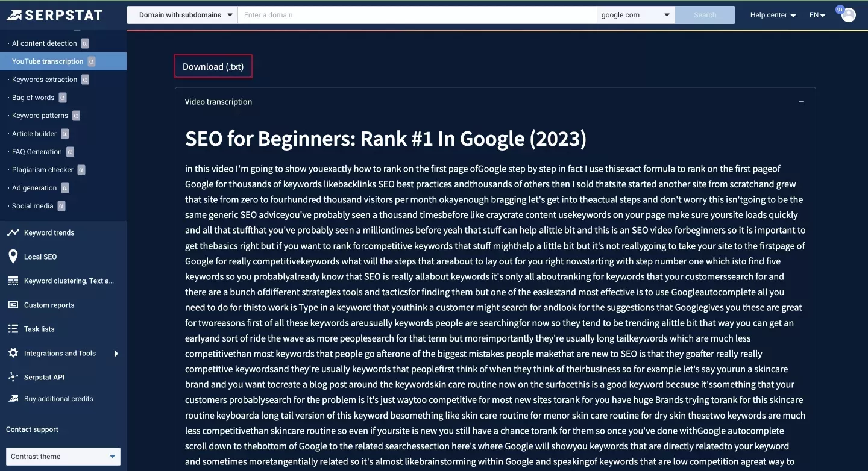Click the Local SEO pin icon
The width and height of the screenshot is (868, 471).
(x=13, y=257)
